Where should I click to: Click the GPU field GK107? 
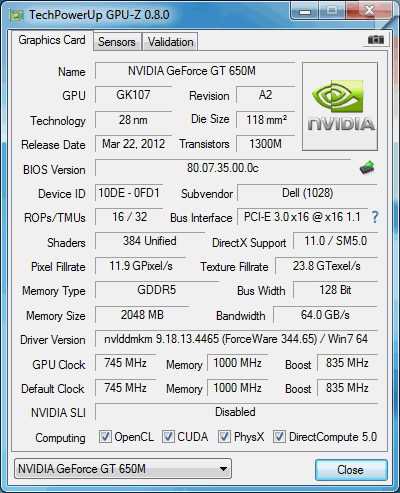point(133,95)
